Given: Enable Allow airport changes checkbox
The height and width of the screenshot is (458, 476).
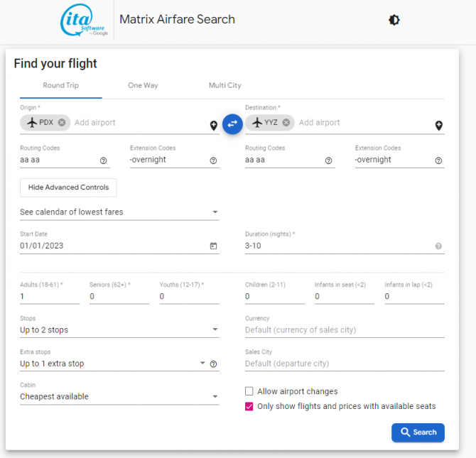Looking at the screenshot, I should tap(249, 391).
